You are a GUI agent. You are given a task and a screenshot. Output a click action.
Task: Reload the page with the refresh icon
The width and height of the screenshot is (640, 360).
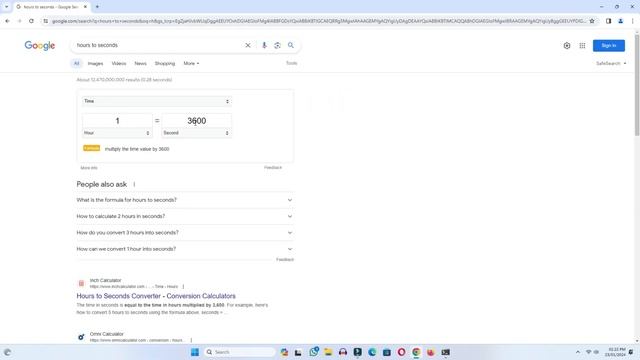[x=31, y=21]
